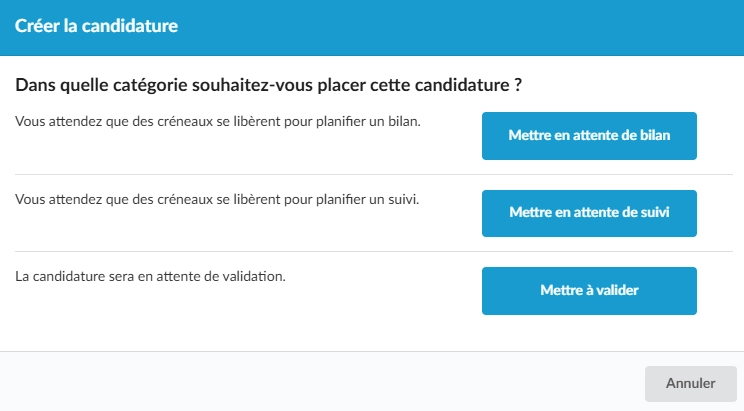Click the 'Mettre en attente de bilan' button
Viewport: 744px width, 411px height.
coord(589,136)
